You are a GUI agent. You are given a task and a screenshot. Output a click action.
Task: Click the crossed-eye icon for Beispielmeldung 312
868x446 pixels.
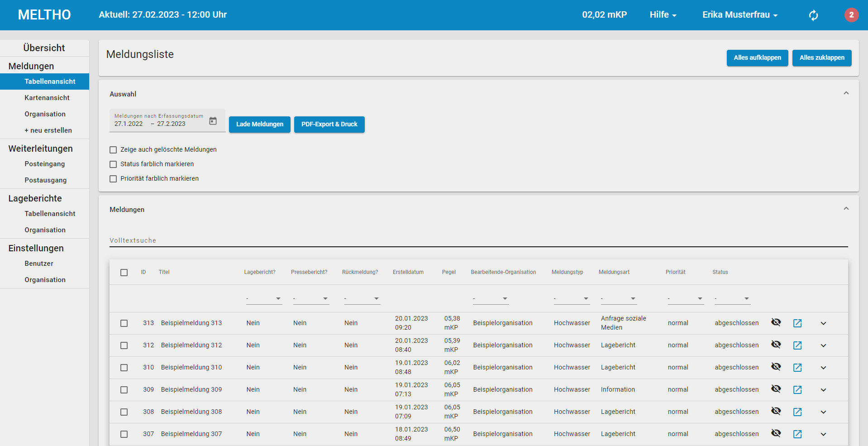776,345
